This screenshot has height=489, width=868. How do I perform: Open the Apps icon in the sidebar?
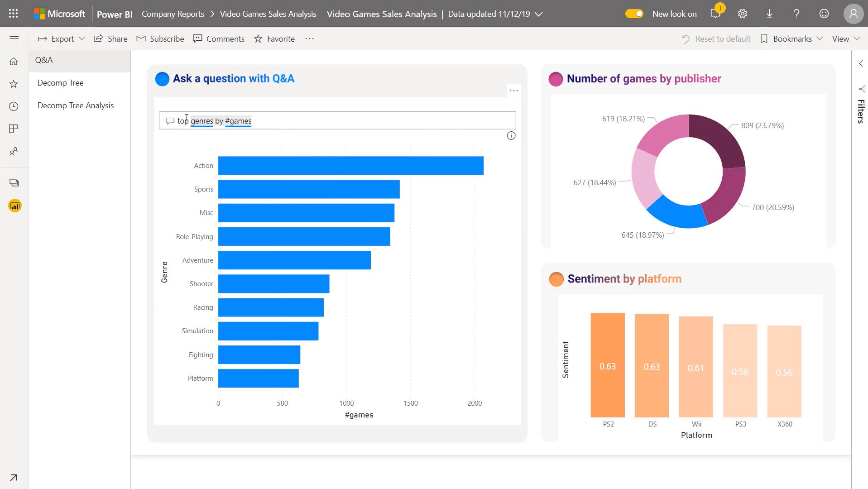(14, 129)
